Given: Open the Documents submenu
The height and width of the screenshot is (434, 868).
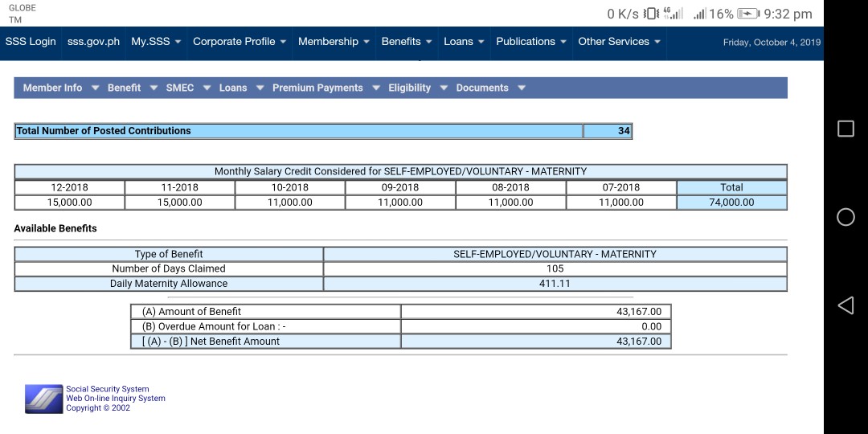Looking at the screenshot, I should [482, 88].
